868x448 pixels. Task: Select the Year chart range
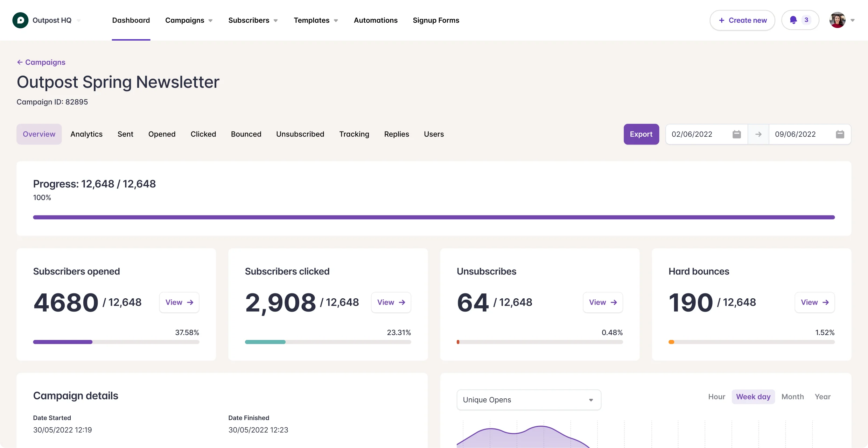[x=822, y=397]
